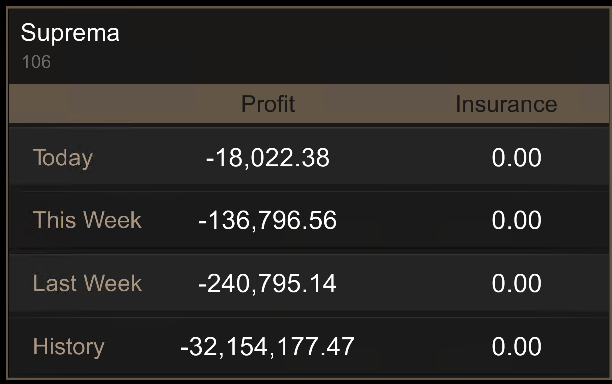
Task: Click empty space between History label and profit
Action: point(142,347)
